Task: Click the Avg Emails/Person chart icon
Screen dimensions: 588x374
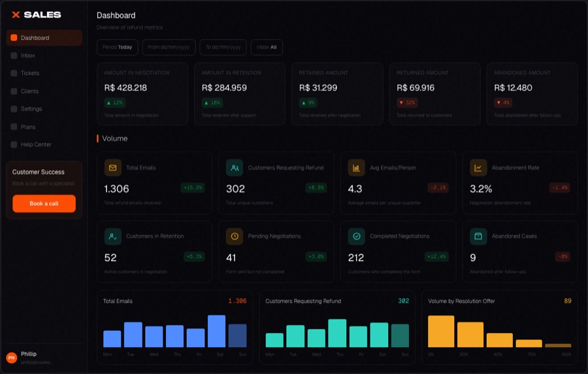Action: pyautogui.click(x=356, y=168)
